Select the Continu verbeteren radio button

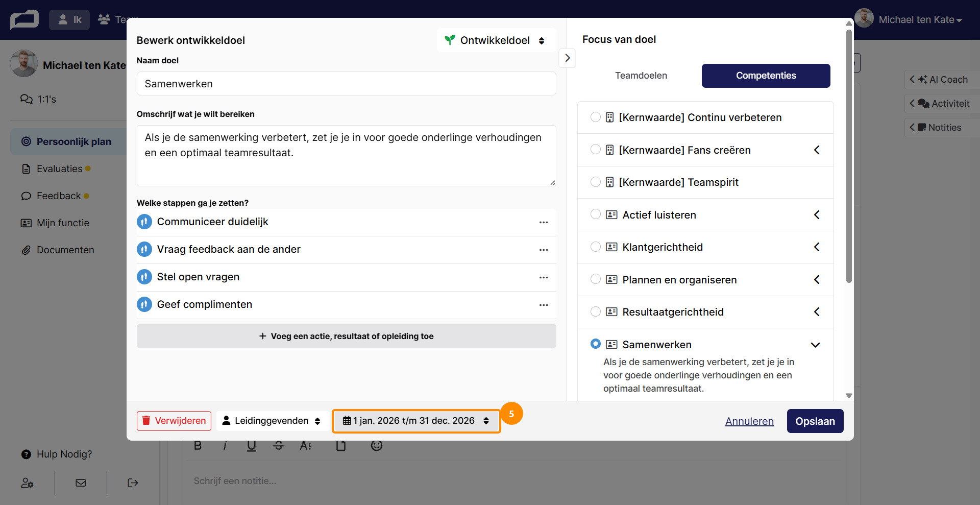click(x=595, y=117)
